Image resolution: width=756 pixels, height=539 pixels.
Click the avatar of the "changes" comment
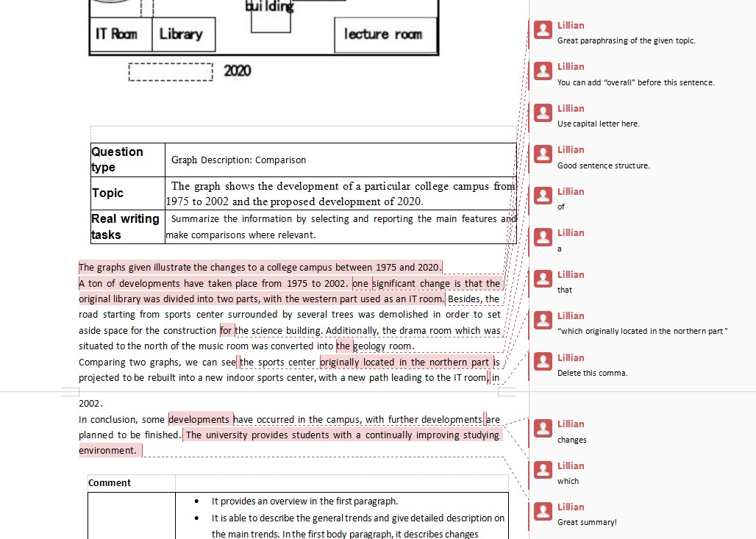543,428
